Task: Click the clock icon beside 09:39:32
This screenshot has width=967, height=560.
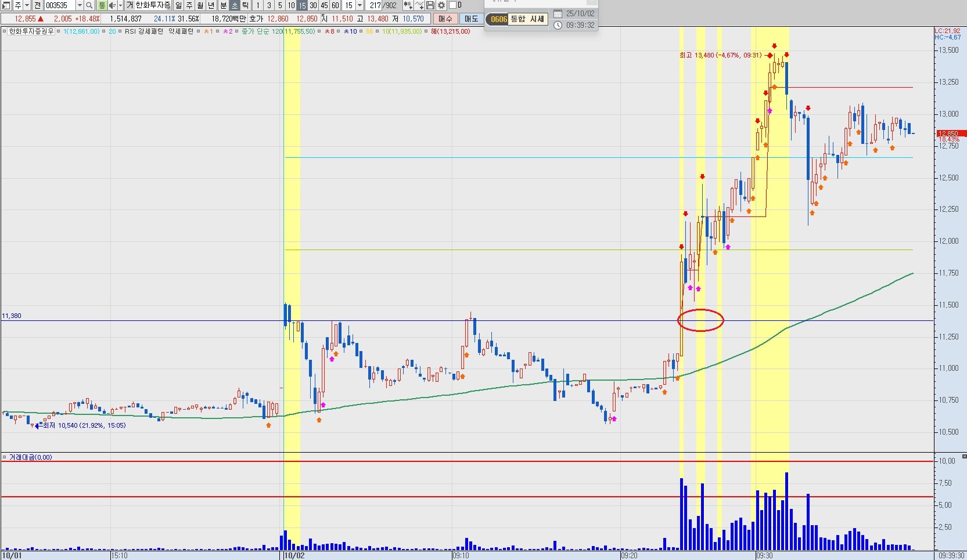Action: point(558,26)
